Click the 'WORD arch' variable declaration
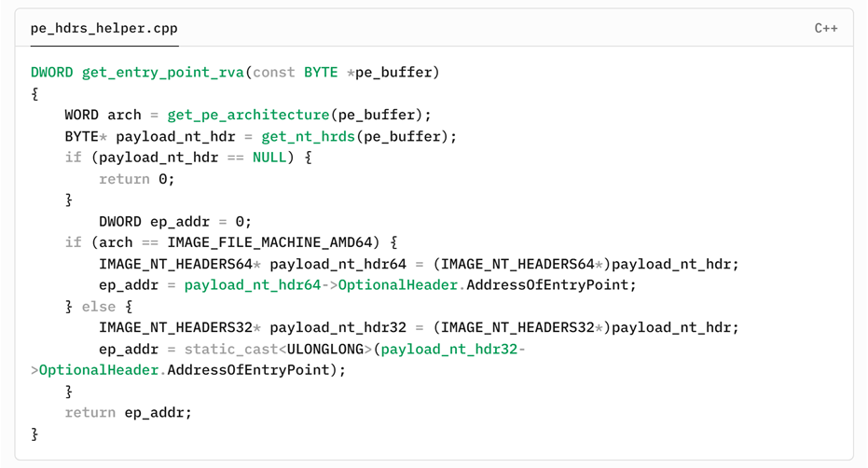This screenshot has width=868, height=468. point(103,115)
